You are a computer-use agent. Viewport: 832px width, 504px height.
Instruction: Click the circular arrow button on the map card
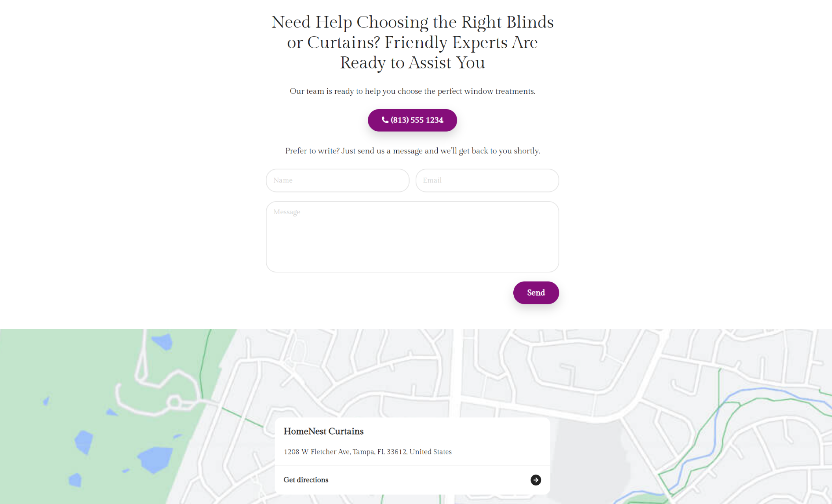[x=536, y=480]
